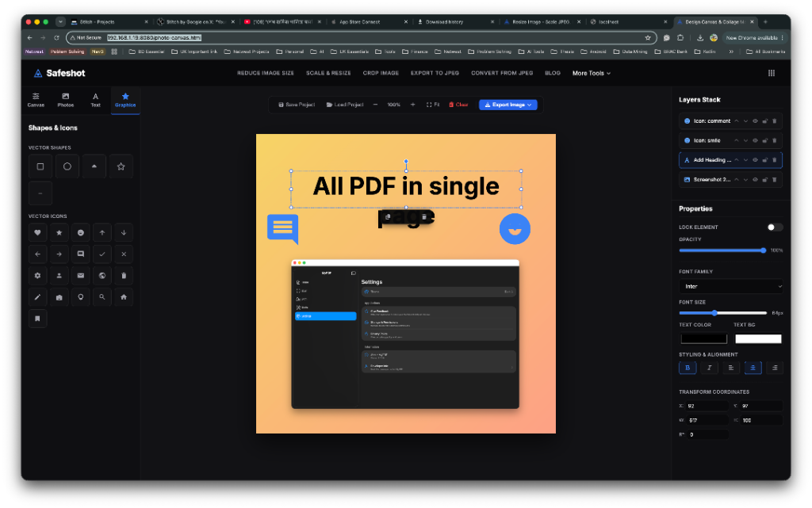812x508 pixels.
Task: Open the Font Family dropdown
Action: [730, 287]
